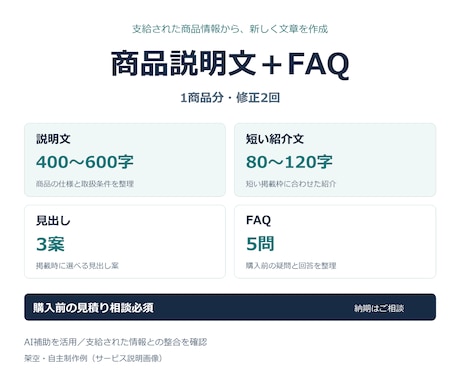Click the subtitle 支給された商品情報から、新しく文章を作成

pyautogui.click(x=230, y=29)
